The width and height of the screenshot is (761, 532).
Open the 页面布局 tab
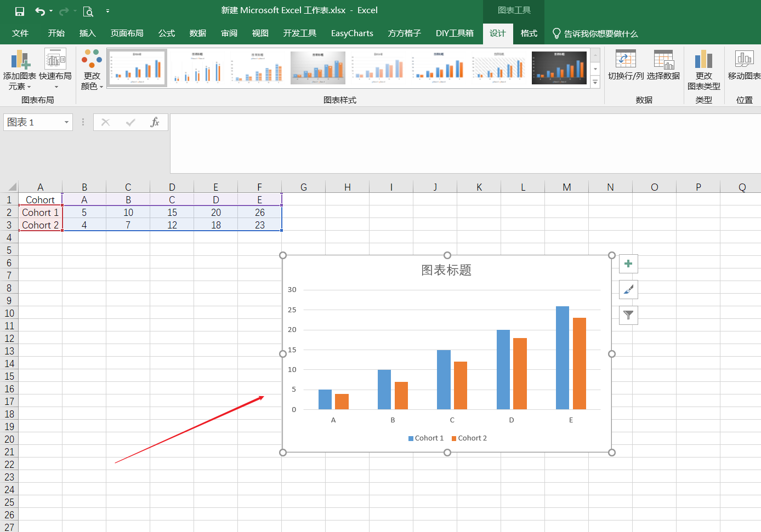[x=127, y=33]
